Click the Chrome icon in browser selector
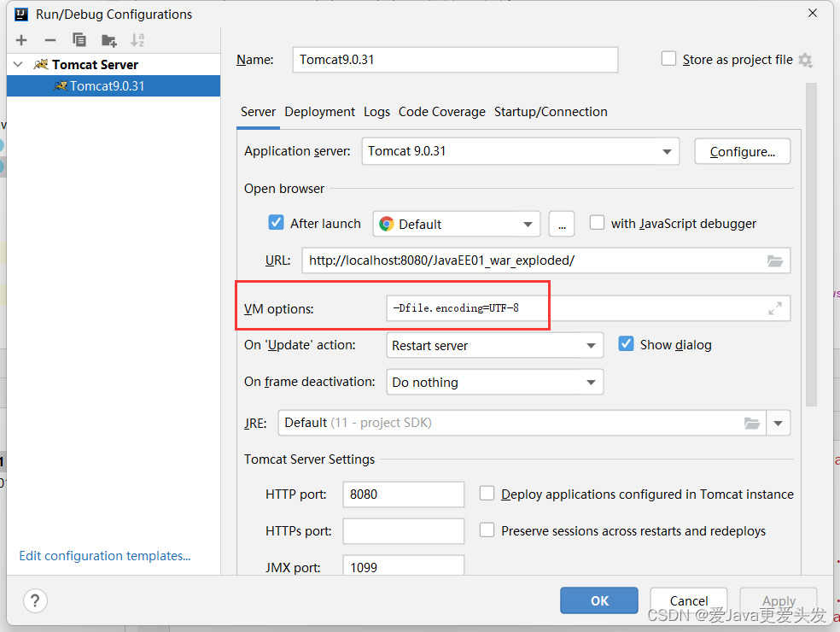840x632 pixels. coord(386,224)
